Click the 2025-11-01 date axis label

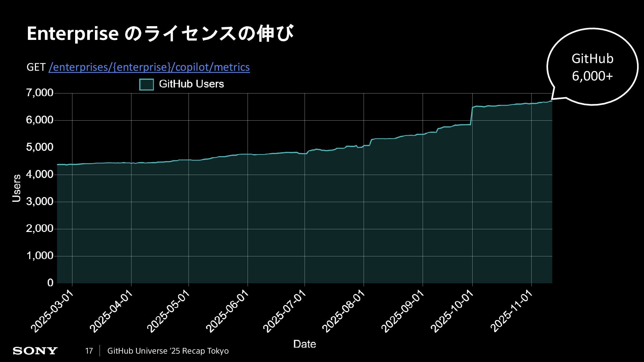(x=512, y=312)
